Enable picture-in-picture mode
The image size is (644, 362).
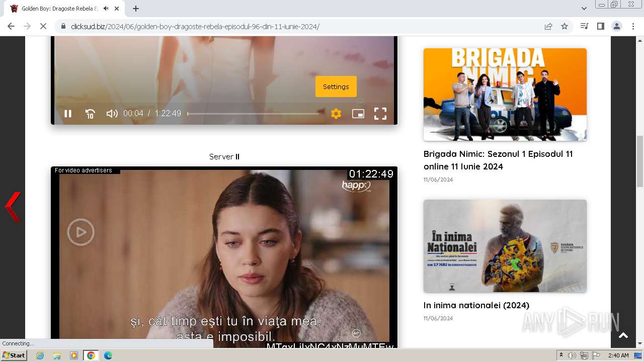click(358, 114)
